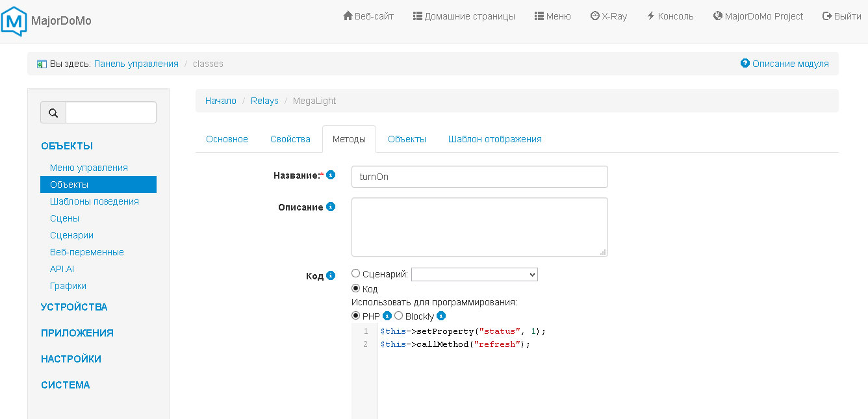The height and width of the screenshot is (419, 868).
Task: Switch to the Свойства tab
Action: 290,139
